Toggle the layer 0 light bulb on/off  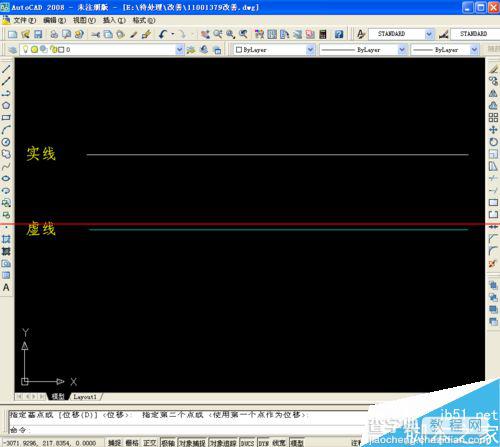pos(25,49)
